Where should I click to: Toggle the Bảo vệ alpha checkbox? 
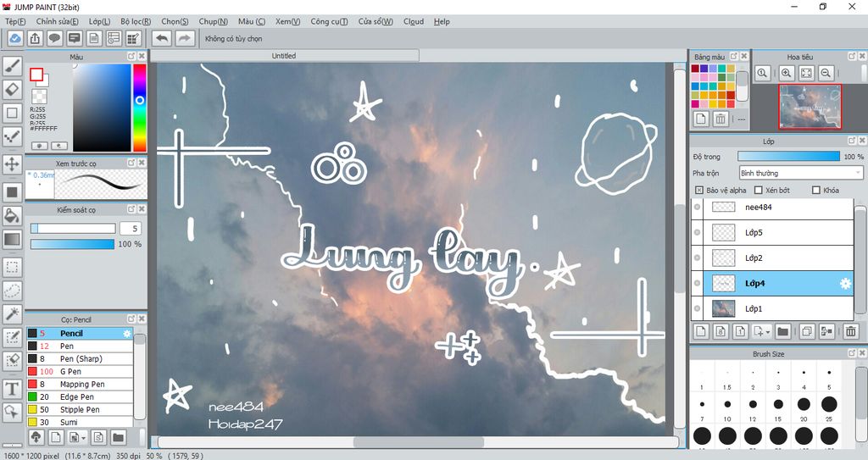pos(699,190)
